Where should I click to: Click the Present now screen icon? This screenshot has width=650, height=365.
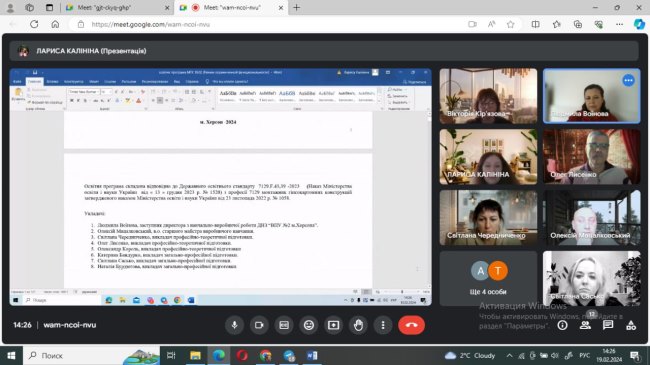click(333, 325)
